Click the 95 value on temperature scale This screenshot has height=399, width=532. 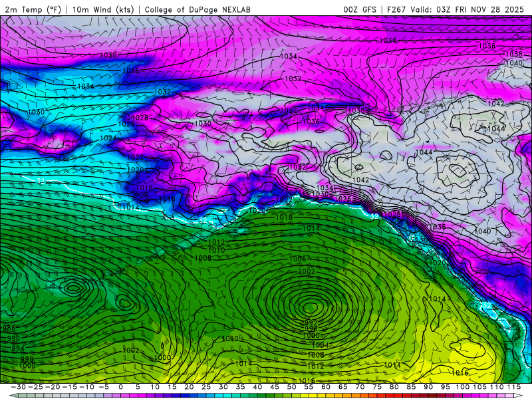tap(446, 387)
